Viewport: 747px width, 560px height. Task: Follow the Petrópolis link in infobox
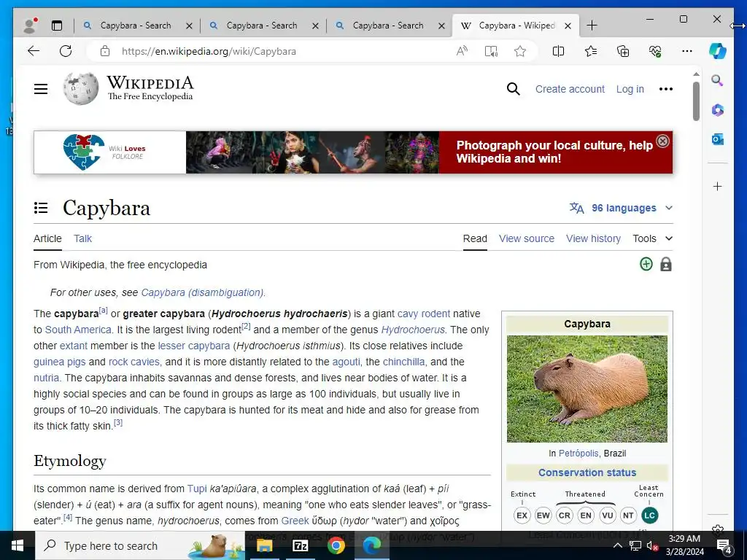tap(578, 454)
